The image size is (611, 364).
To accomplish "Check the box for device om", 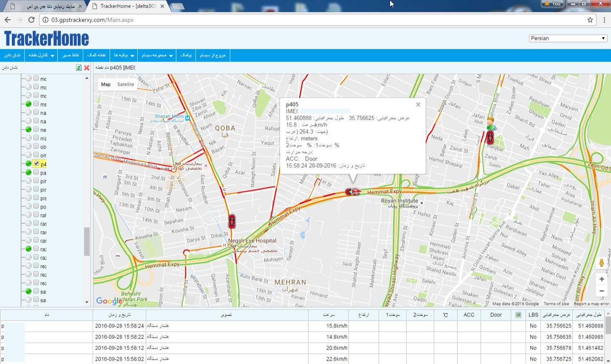I will pyautogui.click(x=36, y=155).
